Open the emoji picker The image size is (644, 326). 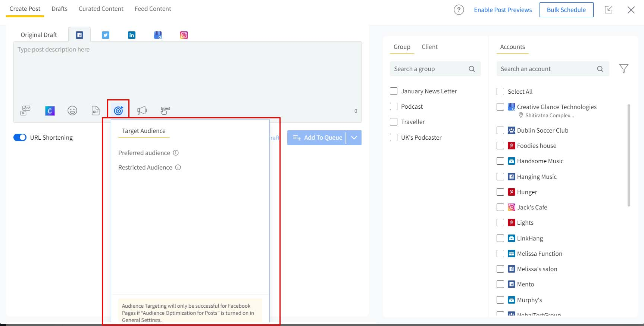click(x=72, y=111)
